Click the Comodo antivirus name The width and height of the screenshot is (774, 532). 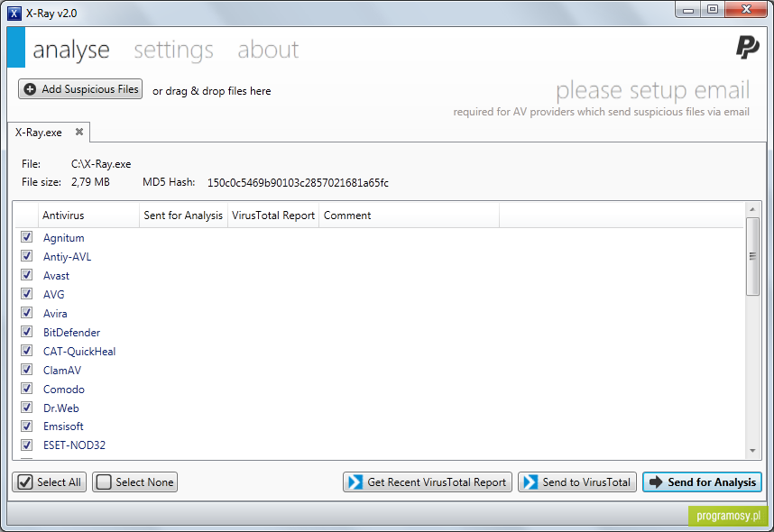[x=64, y=390]
